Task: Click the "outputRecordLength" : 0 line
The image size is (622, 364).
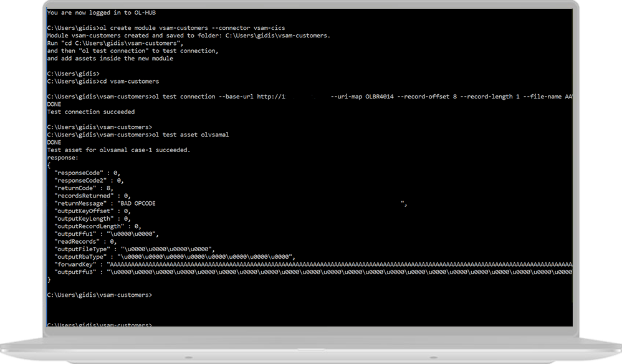Action: tap(98, 226)
